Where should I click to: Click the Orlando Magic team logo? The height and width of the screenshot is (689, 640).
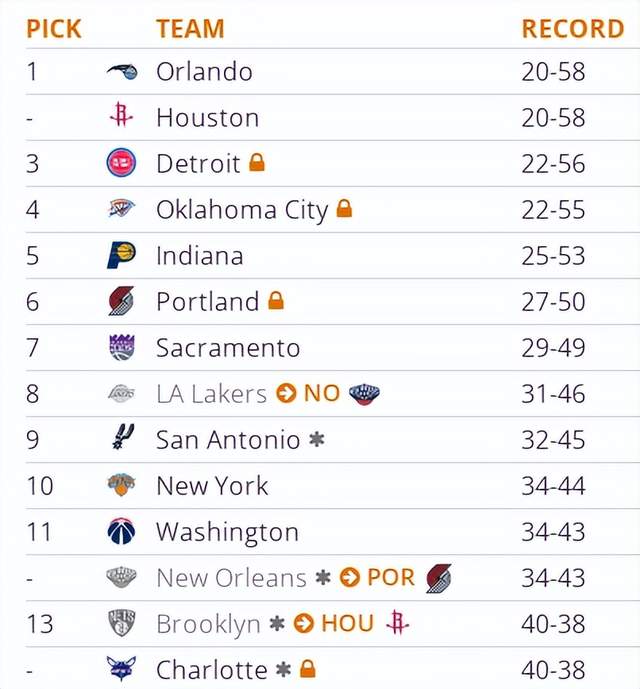pyautogui.click(x=122, y=71)
